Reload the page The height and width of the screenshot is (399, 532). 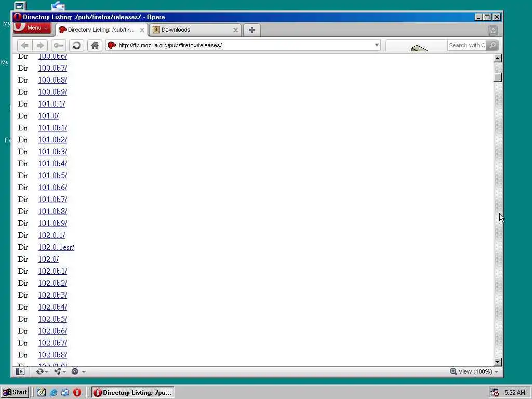point(76,45)
